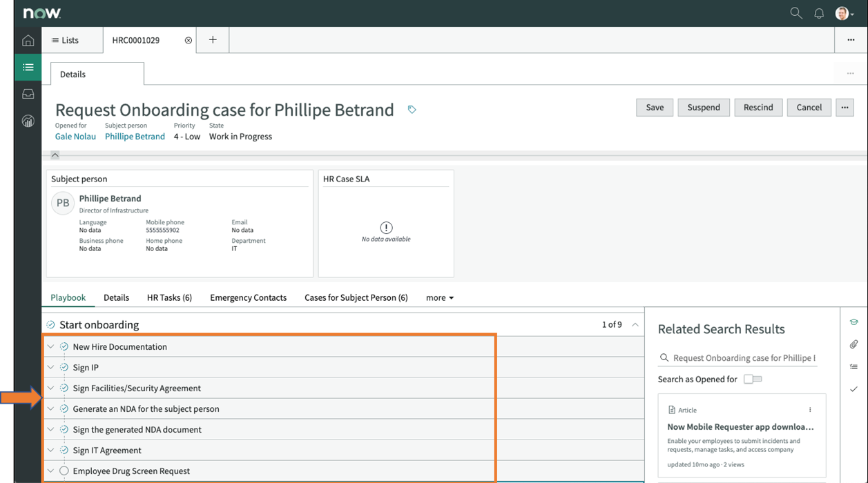The height and width of the screenshot is (483, 868).
Task: Toggle Search as Opened for switch
Action: 753,379
